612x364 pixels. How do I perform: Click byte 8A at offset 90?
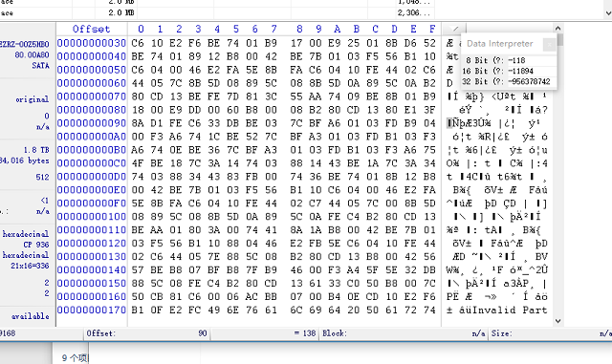tap(138, 123)
